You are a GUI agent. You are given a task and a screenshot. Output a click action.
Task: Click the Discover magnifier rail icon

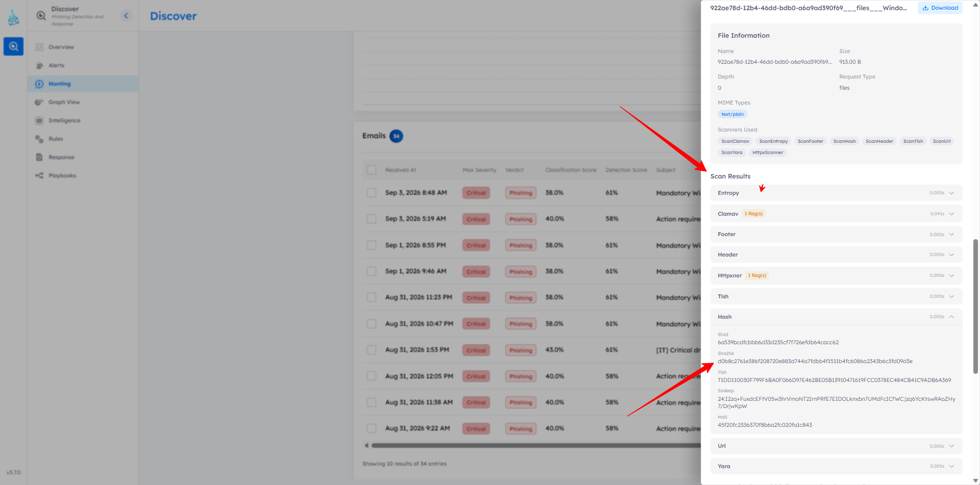[14, 46]
